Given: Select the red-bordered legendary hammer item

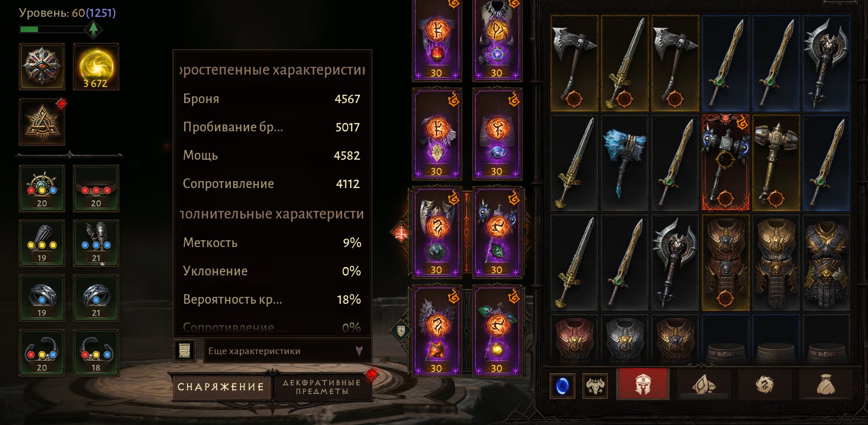Looking at the screenshot, I should point(725,162).
